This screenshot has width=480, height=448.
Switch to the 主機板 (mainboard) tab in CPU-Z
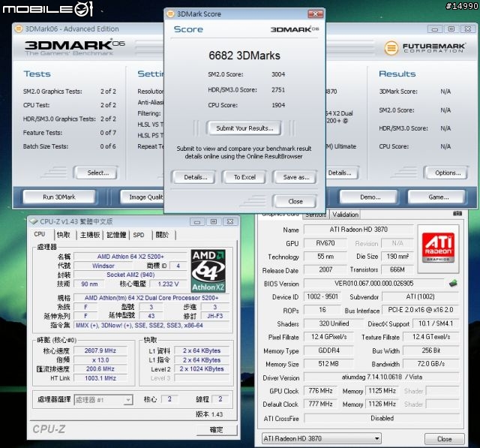90,235
